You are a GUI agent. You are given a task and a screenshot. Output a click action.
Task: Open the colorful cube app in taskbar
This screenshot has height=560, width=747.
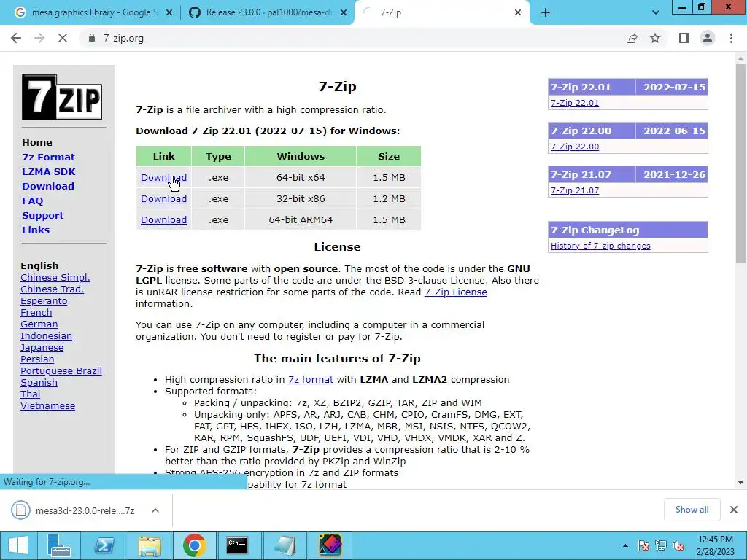[x=330, y=545]
